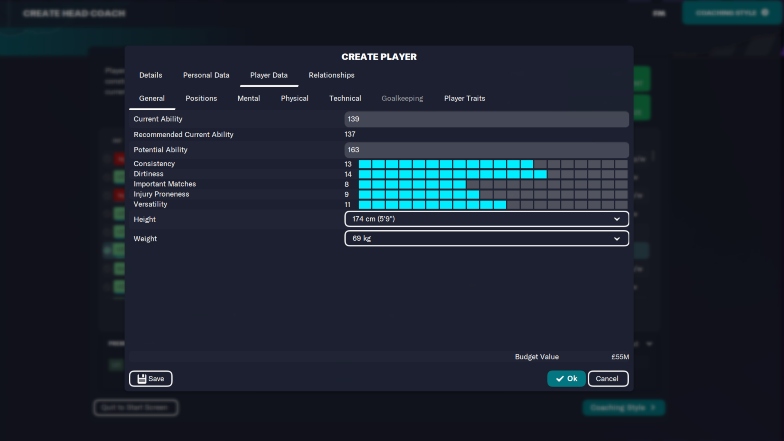Open the Mental attributes sub-tab

click(x=248, y=98)
